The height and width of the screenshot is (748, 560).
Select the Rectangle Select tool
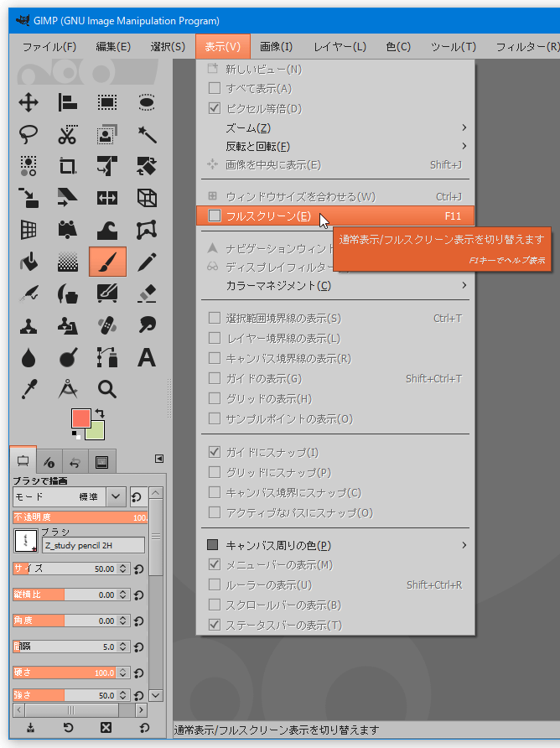(107, 102)
